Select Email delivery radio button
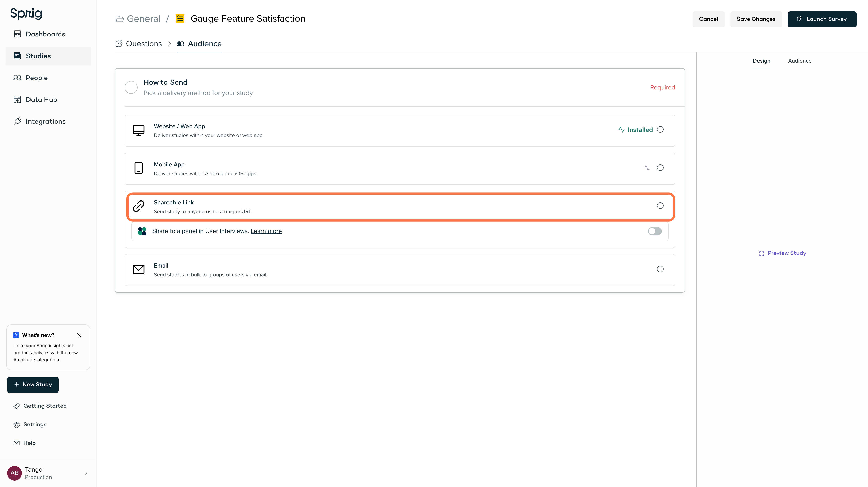This screenshot has width=868, height=487. (x=660, y=269)
